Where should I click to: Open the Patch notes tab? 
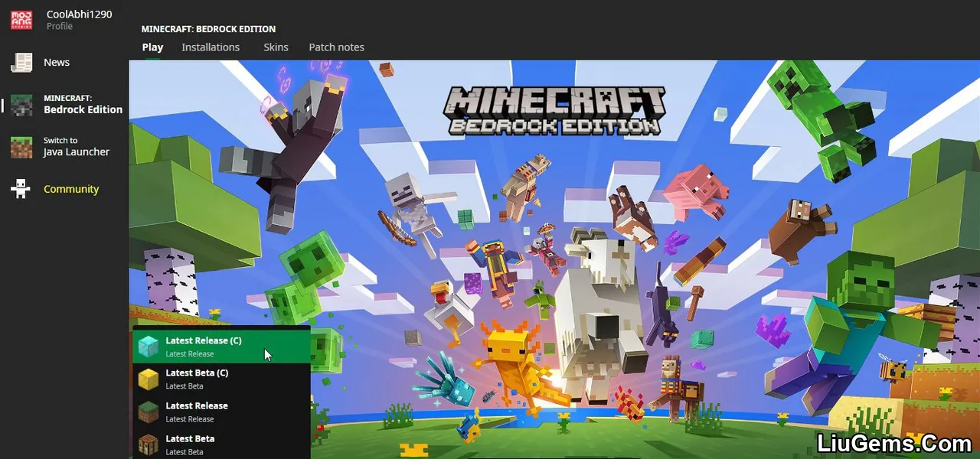(336, 47)
